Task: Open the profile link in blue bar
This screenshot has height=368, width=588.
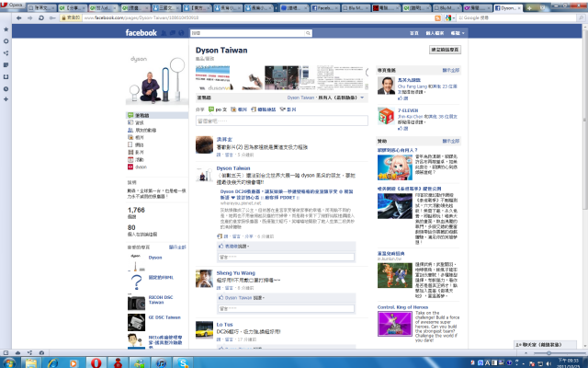Action: pos(435,33)
